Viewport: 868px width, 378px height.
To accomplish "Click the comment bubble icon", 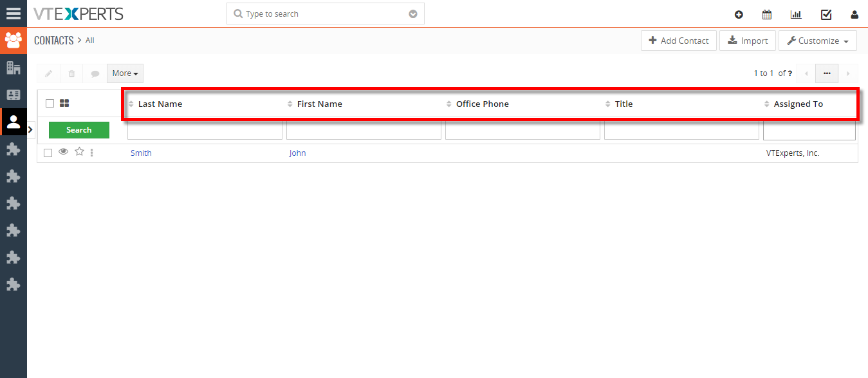I will click(95, 73).
